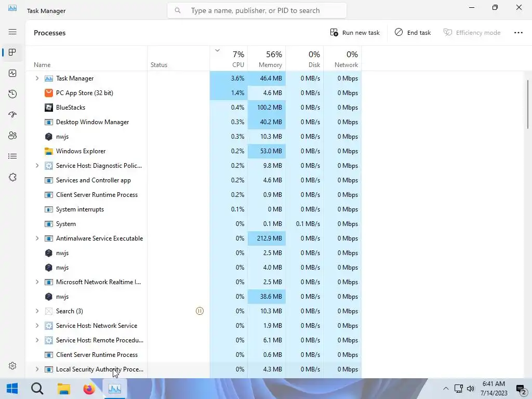Open the hamburger navigation menu

12,32
